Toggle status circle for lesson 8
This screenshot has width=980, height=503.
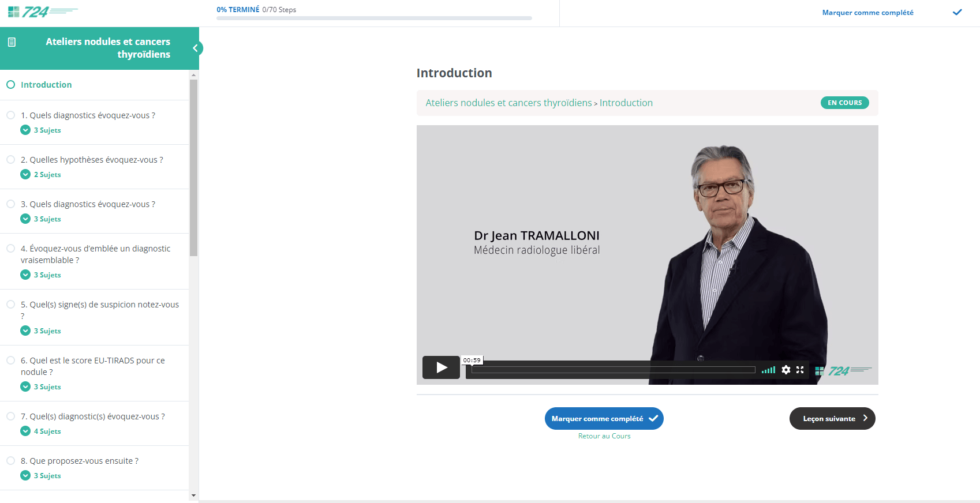pos(10,461)
